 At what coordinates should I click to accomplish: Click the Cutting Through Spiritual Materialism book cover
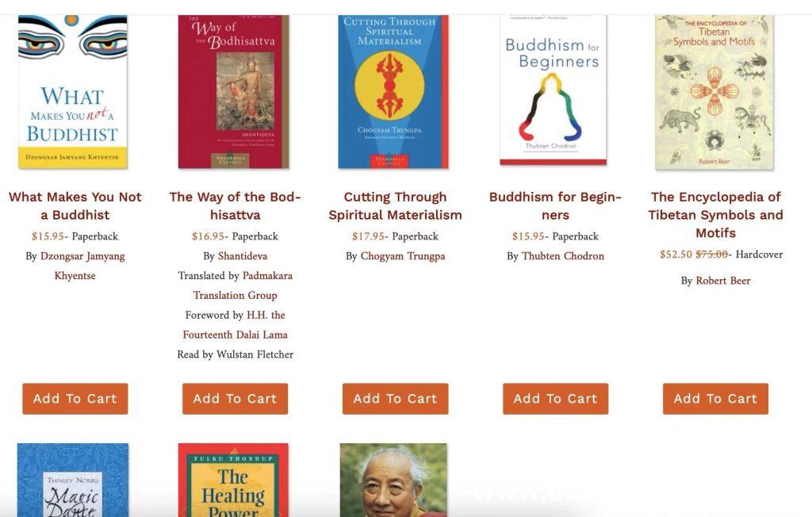pyautogui.click(x=393, y=92)
